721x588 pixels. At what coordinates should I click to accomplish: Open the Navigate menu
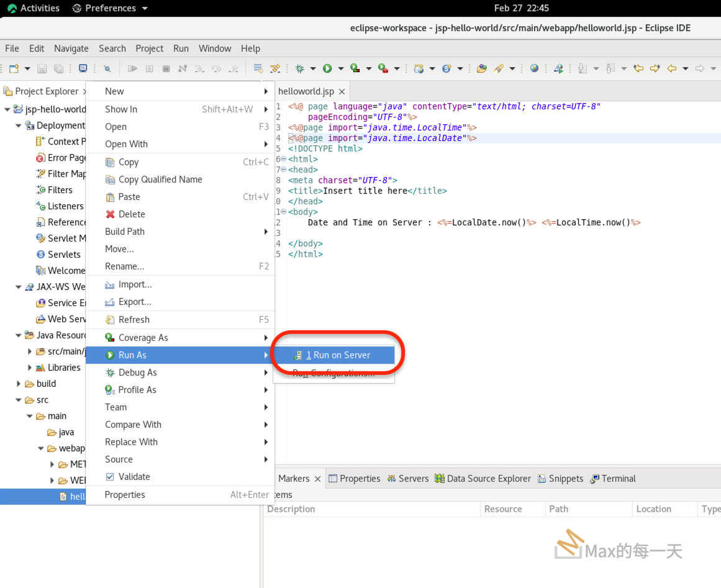[71, 48]
